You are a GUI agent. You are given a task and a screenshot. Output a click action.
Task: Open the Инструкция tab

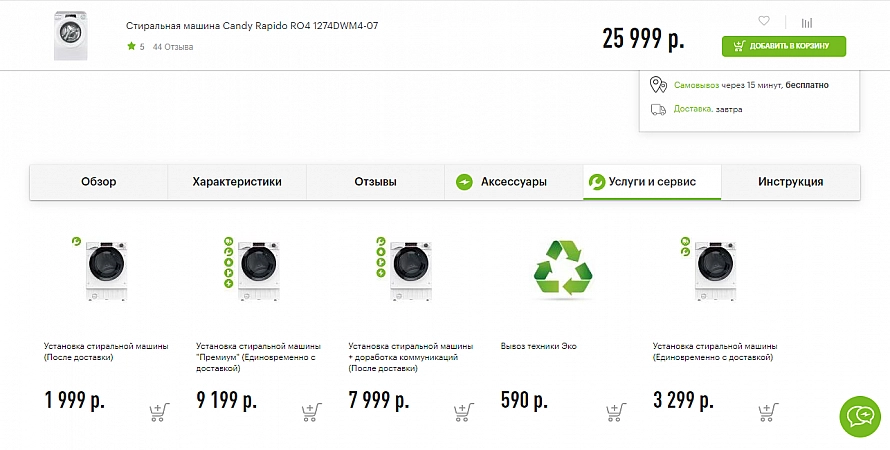(791, 182)
